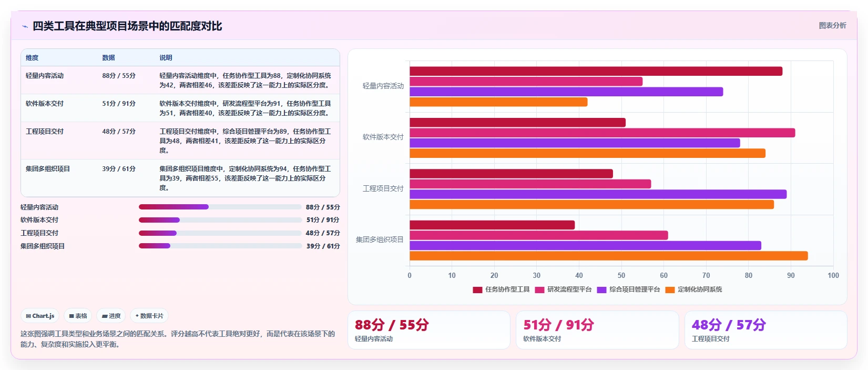Click the crimson 轻量内容活动 chart bar
This screenshot has width=868, height=370.
pyautogui.click(x=596, y=71)
